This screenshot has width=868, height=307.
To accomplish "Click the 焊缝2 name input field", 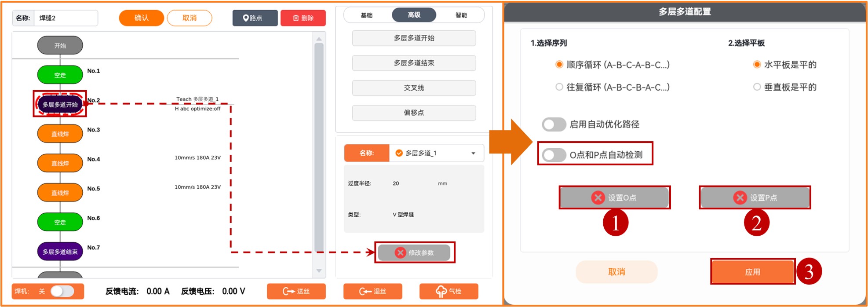I will coord(66,18).
